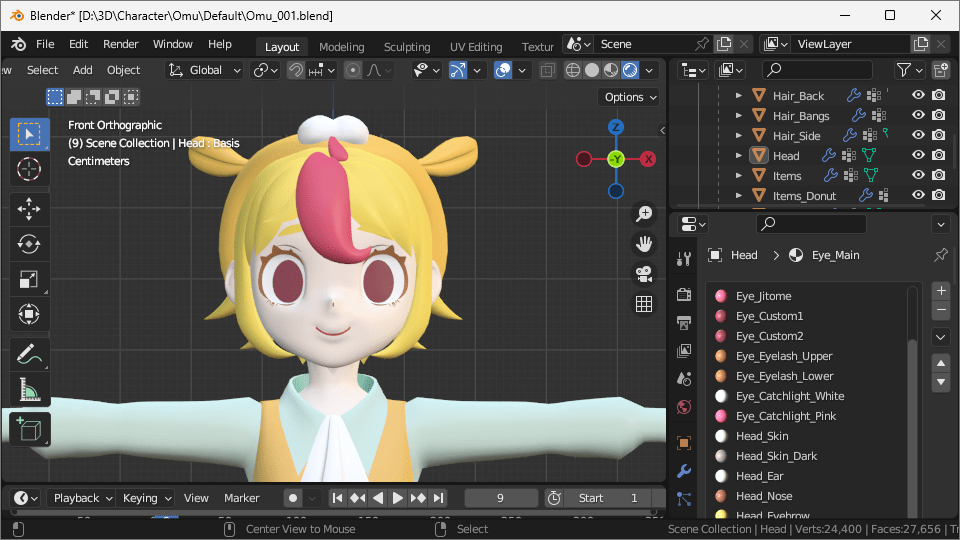Toggle visibility of Items_Donut object
Image resolution: width=960 pixels, height=540 pixels.
918,196
